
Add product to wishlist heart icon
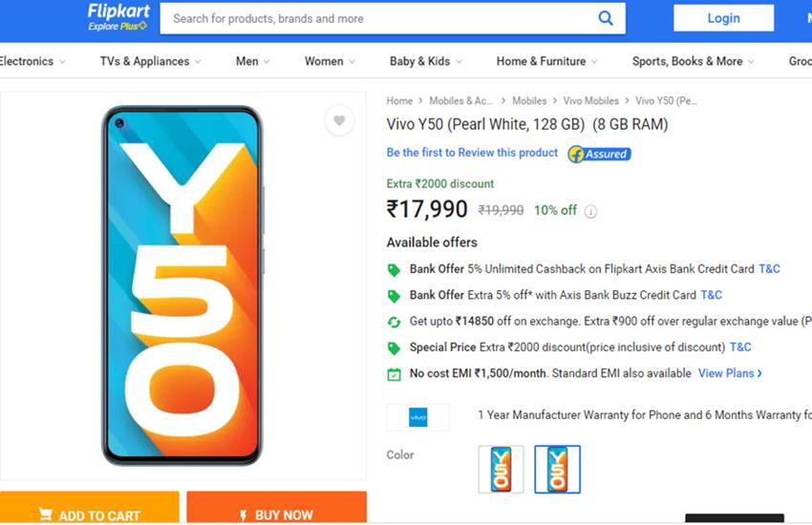(x=338, y=120)
